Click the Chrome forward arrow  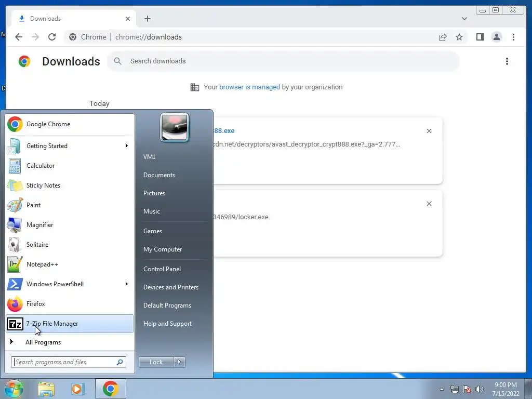(35, 37)
